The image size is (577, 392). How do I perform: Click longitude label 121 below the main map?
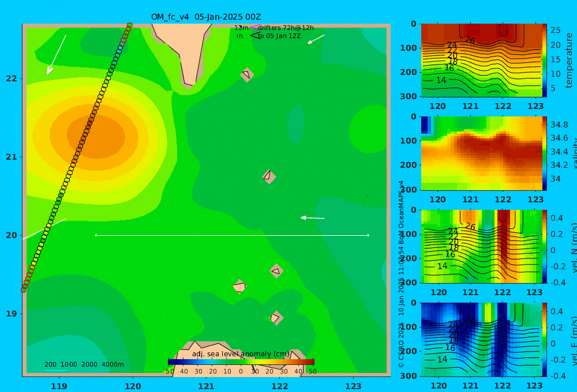206,386
